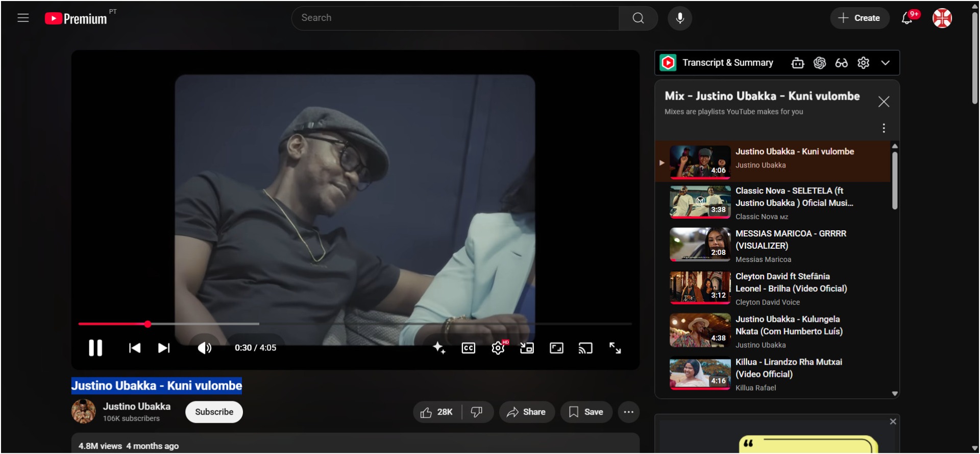The image size is (980, 454).
Task: Click the red progress scrubber handle
Action: 148,324
